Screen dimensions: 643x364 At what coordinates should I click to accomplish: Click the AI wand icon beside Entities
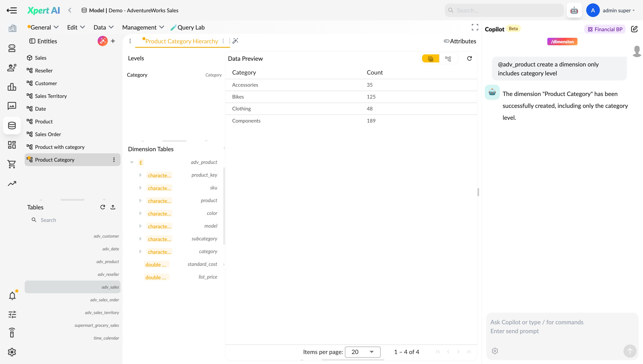(x=102, y=41)
